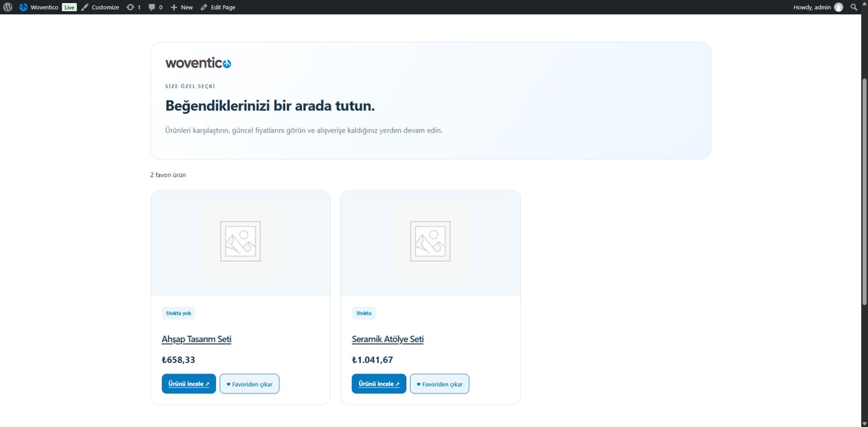Open the Woventico site menu
868x427 pixels.
(38, 7)
